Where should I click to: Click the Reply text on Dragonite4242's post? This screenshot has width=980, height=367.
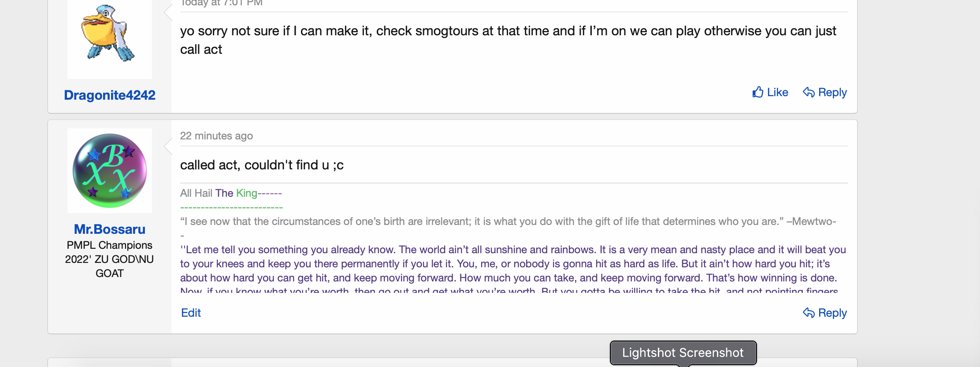tap(832, 92)
